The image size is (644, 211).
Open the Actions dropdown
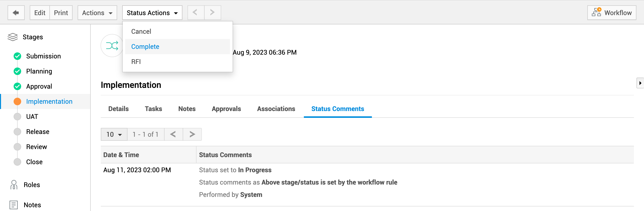[97, 13]
